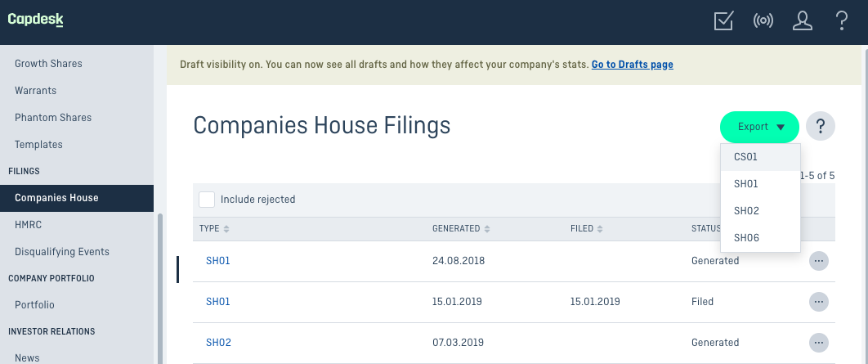Open the tasks checkmark icon in header
The height and width of the screenshot is (364, 868).
tap(723, 21)
